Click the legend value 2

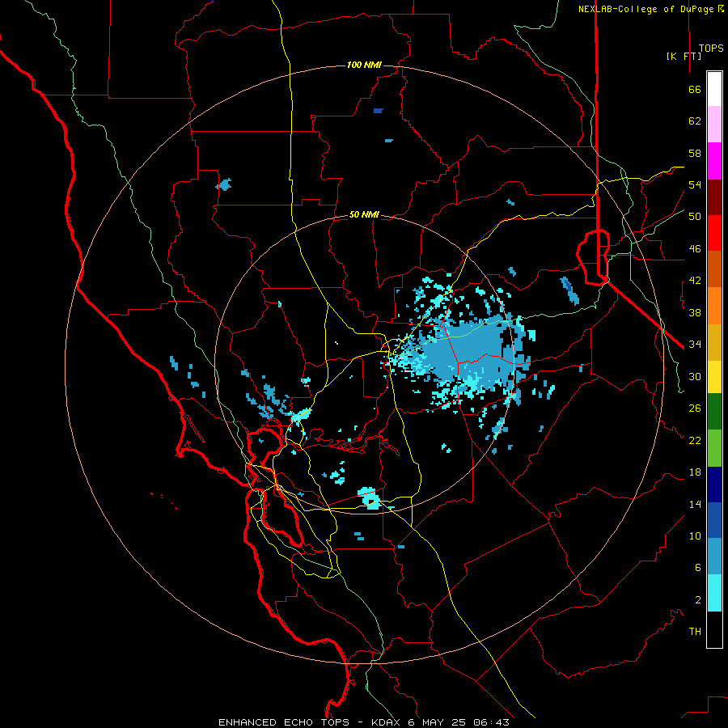click(697, 599)
